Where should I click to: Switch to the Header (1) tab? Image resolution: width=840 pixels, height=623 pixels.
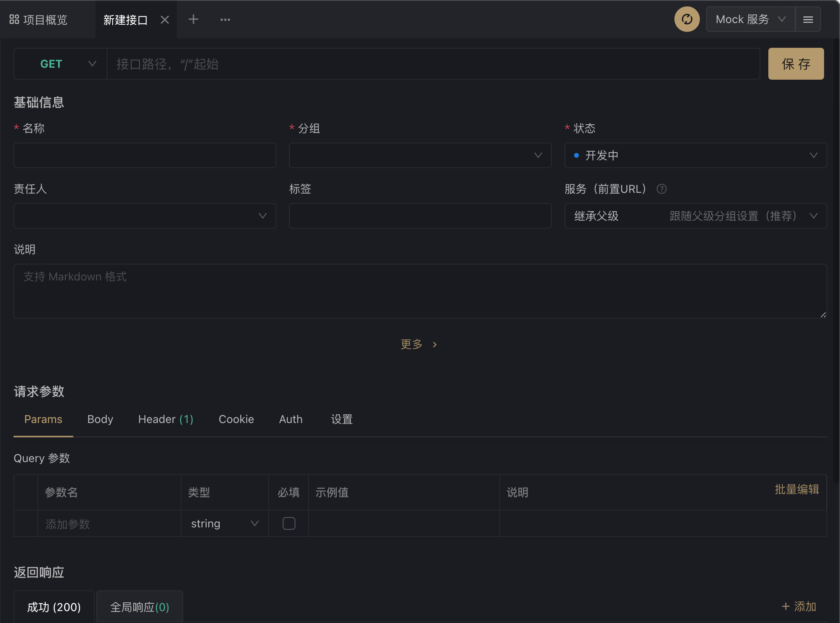[x=166, y=419]
